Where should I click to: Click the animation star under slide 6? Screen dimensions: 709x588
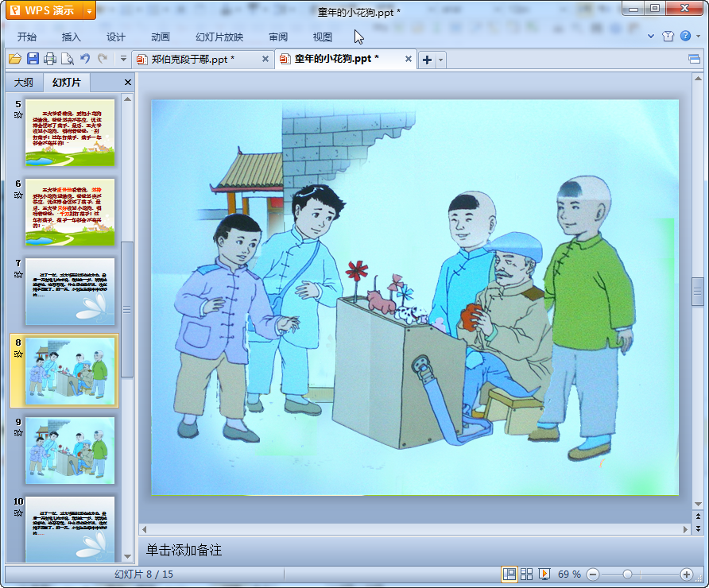click(18, 195)
